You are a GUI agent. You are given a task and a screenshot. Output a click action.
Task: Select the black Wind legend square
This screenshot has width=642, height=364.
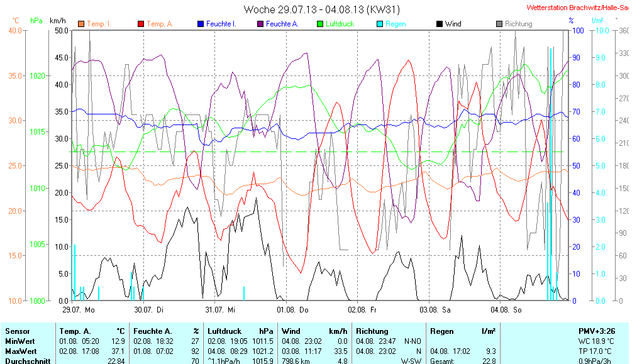tap(440, 24)
